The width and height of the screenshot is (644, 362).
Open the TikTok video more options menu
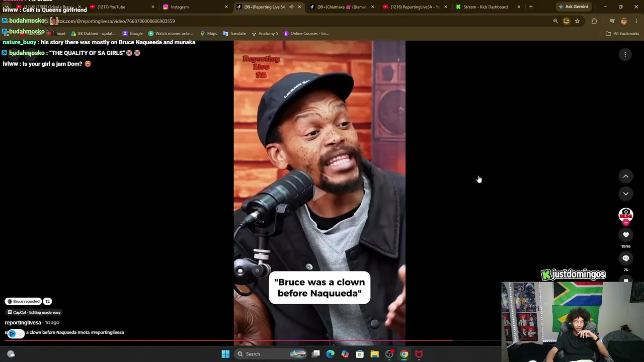(625, 54)
